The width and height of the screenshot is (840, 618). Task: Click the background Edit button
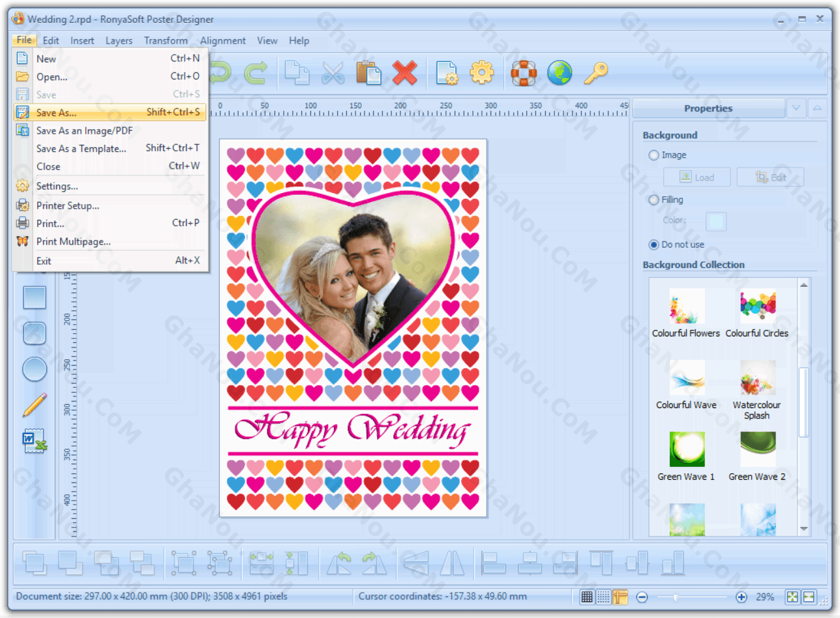pos(770,177)
